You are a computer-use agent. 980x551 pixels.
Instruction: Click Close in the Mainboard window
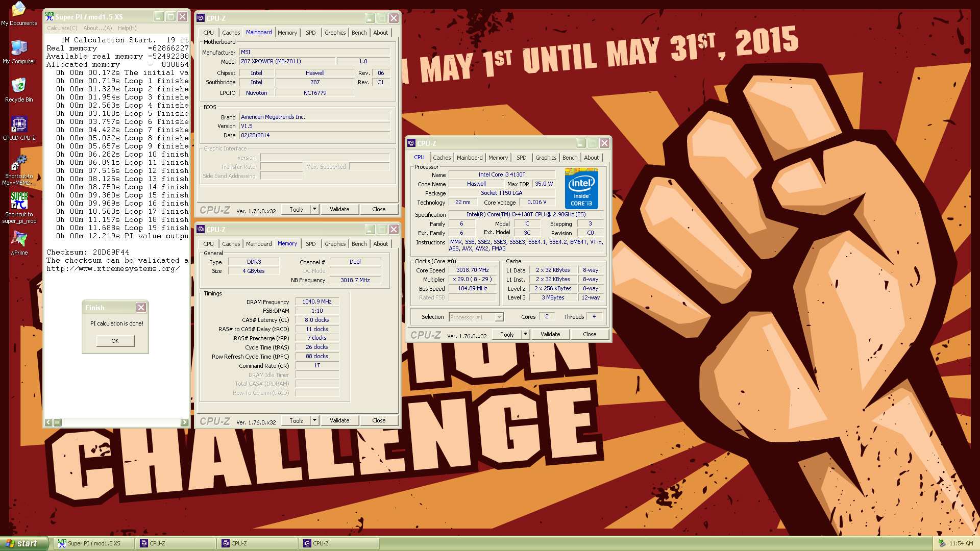[379, 209]
